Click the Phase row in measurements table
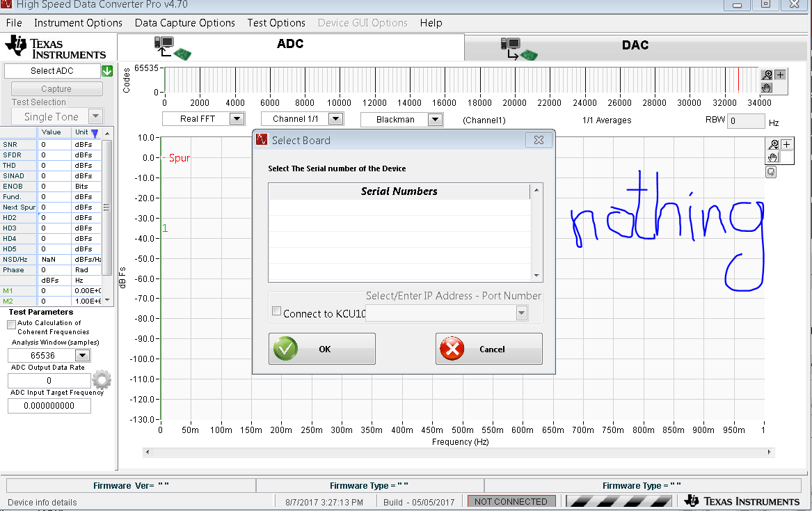This screenshot has width=812, height=511. coord(51,269)
